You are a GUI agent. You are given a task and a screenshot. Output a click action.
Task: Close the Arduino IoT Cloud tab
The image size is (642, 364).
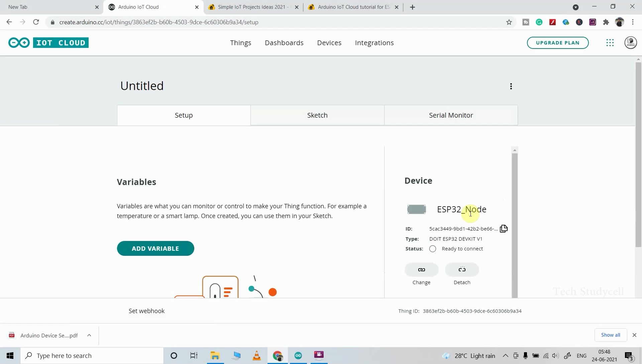197,7
